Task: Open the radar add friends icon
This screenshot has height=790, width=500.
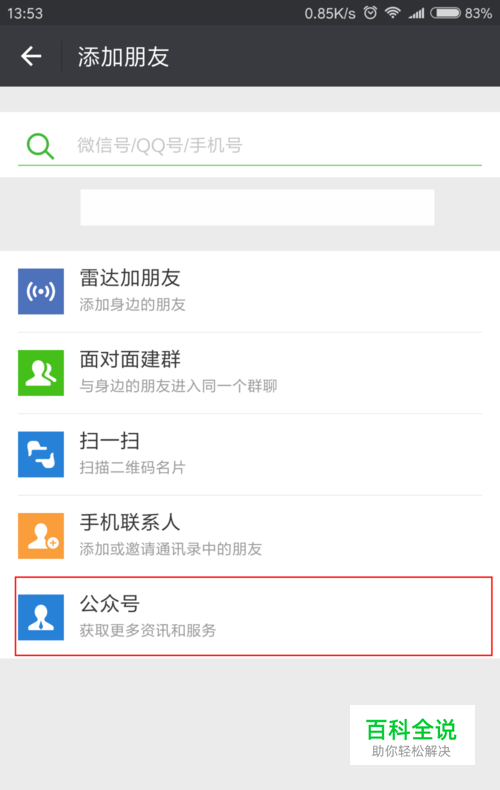Action: tap(41, 291)
